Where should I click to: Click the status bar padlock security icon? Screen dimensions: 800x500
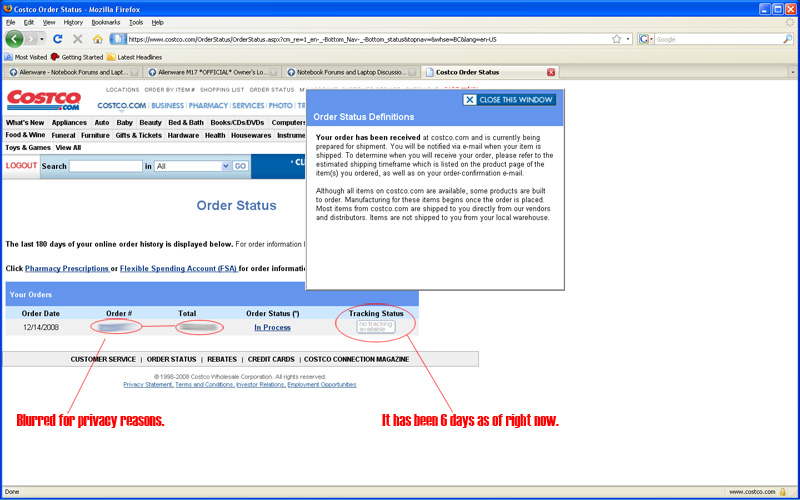tap(783, 492)
